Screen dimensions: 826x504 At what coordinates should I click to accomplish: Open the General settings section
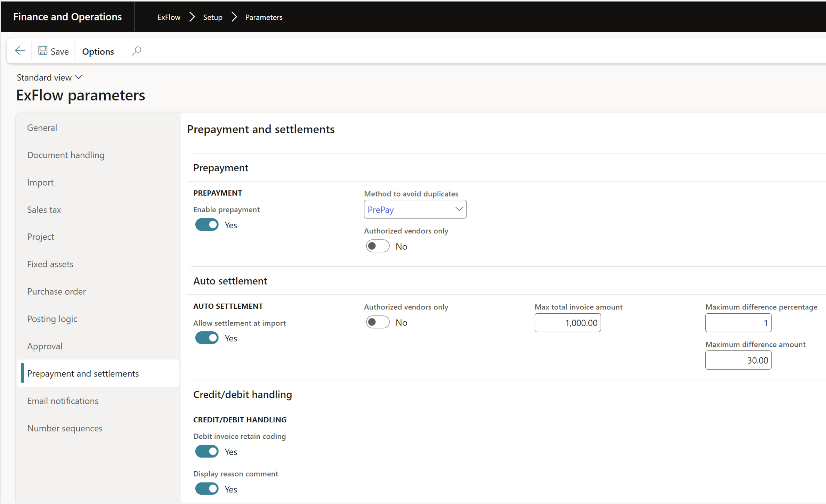point(42,127)
